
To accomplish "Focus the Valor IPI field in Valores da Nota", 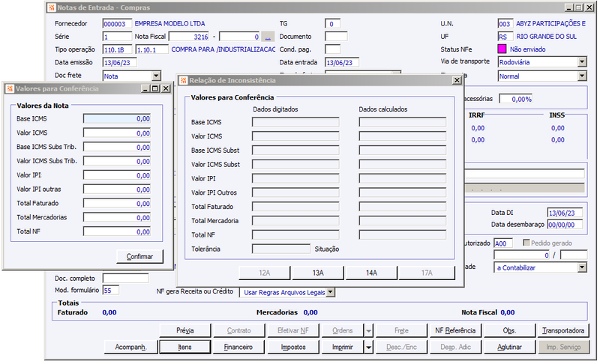I will (x=117, y=175).
